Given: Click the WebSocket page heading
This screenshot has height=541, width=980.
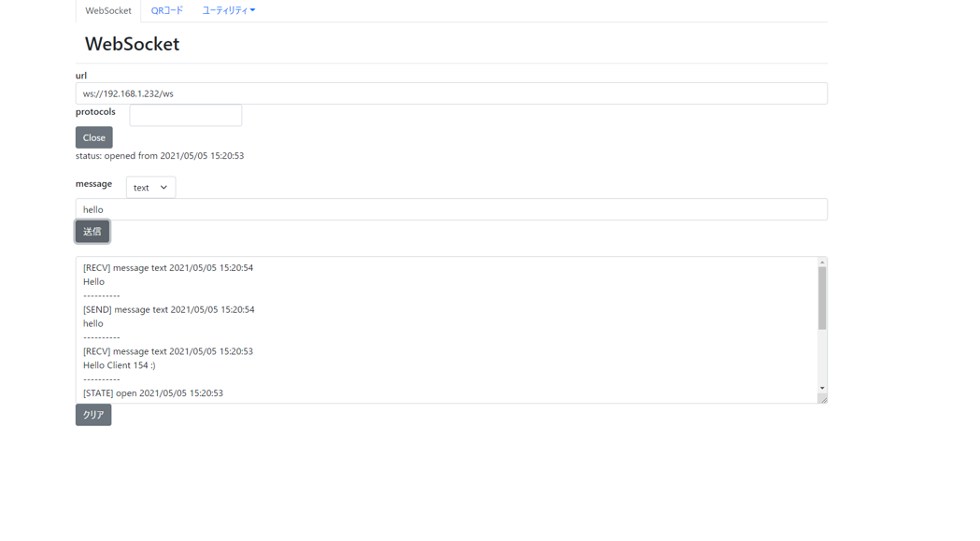Looking at the screenshot, I should (x=134, y=43).
